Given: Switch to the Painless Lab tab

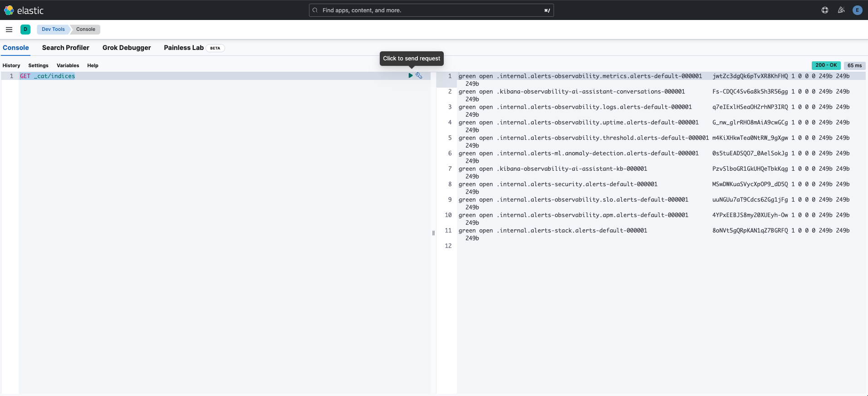Looking at the screenshot, I should pyautogui.click(x=184, y=48).
